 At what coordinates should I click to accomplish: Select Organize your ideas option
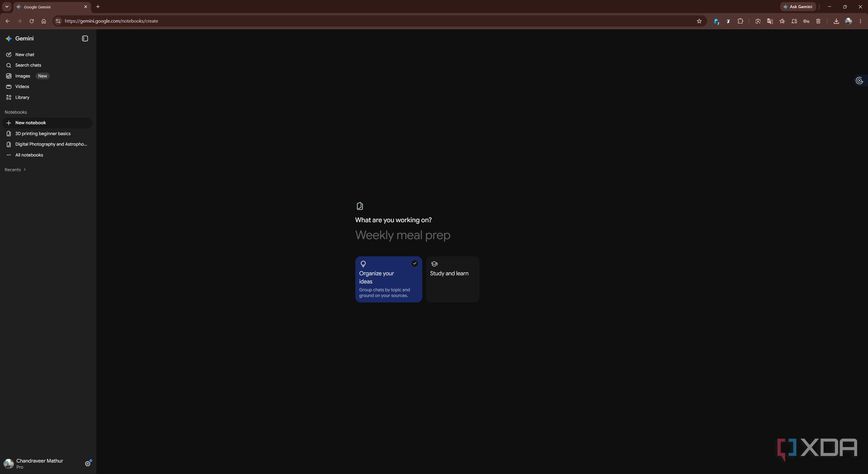(x=388, y=279)
